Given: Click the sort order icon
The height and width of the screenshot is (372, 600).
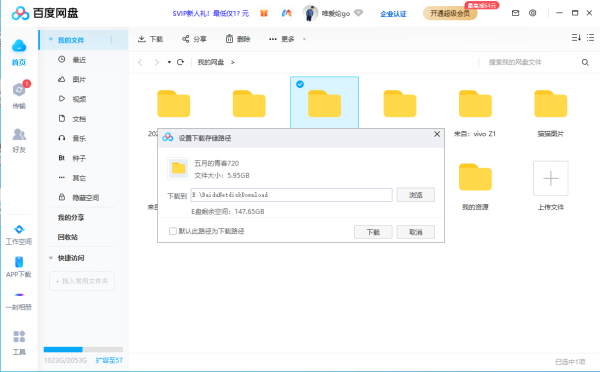Looking at the screenshot, I should pos(576,38).
